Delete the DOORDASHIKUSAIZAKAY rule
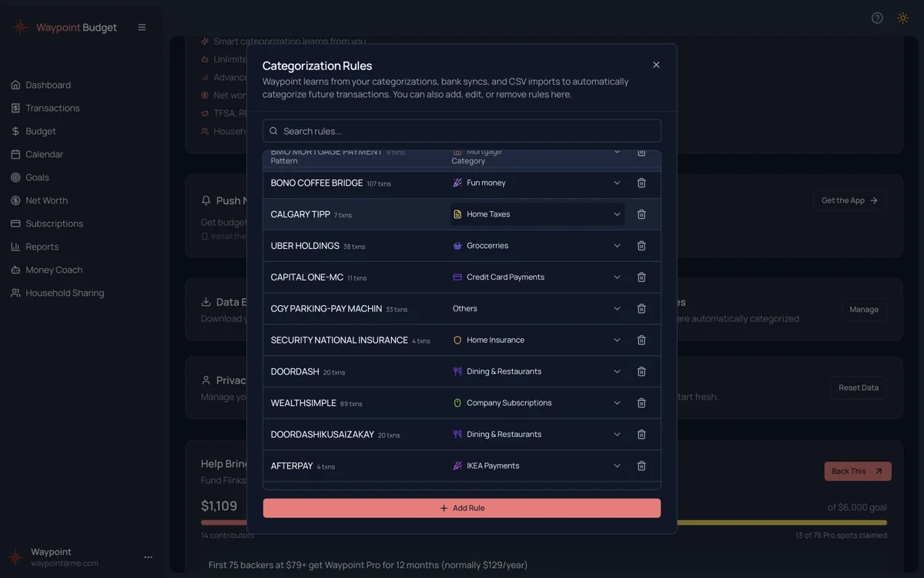This screenshot has width=924, height=578. pos(641,435)
